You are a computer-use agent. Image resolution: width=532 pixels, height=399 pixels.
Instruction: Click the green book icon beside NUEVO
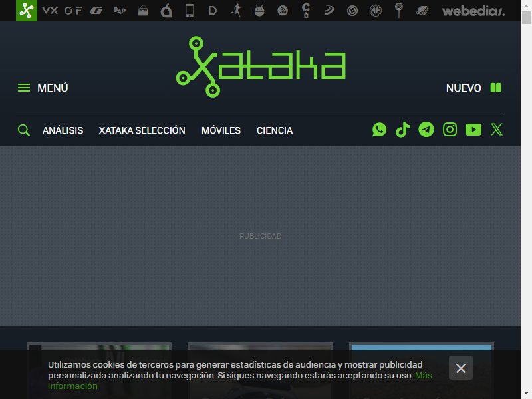(x=495, y=88)
